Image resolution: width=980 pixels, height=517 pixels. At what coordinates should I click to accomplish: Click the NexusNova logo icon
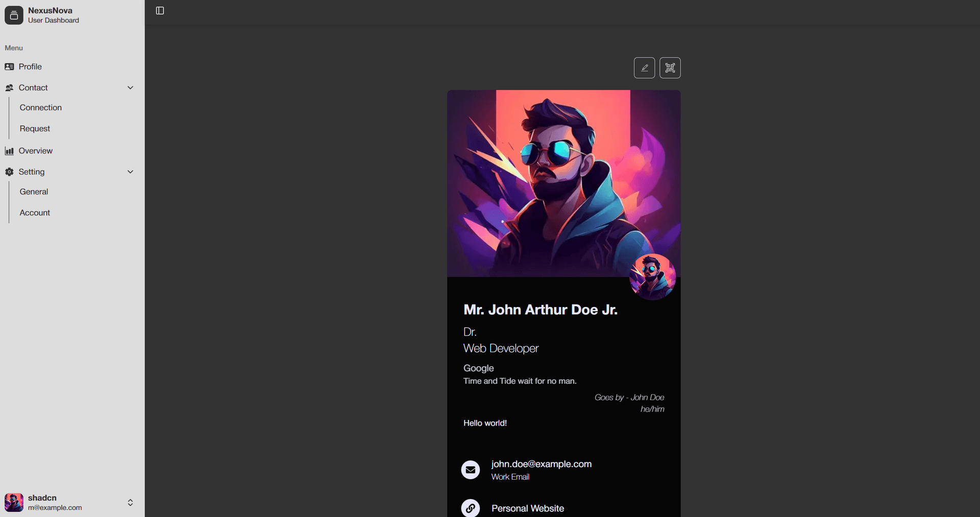14,15
